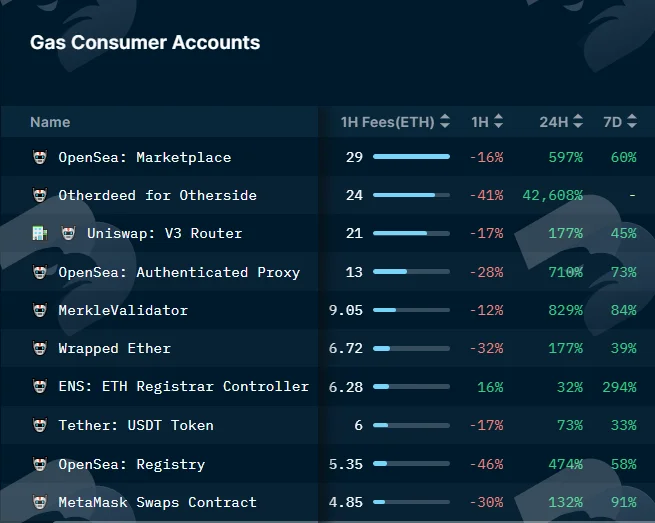Viewport: 655px width, 523px height.
Task: Click the robot icon beside Otherdeed for Otherside
Action: coord(40,195)
